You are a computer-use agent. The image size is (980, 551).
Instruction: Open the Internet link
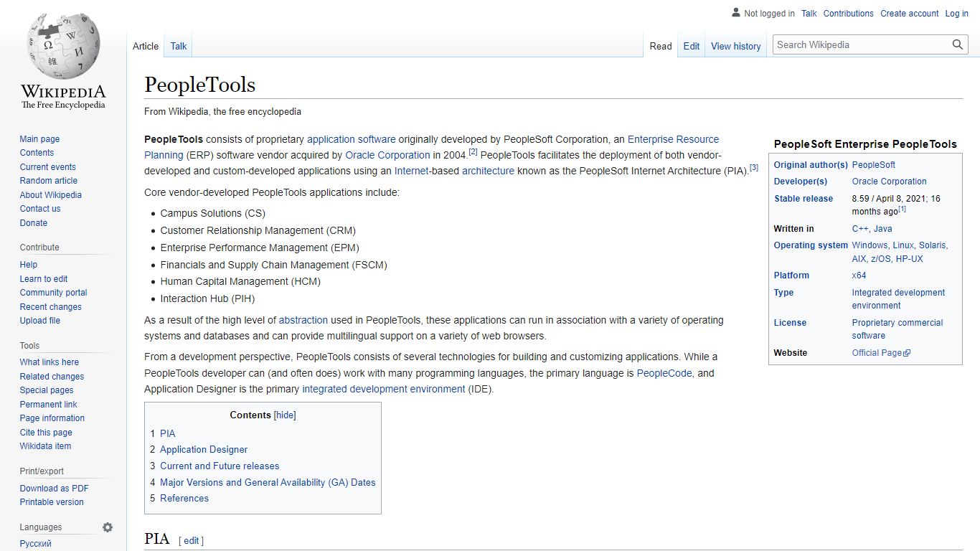point(411,171)
